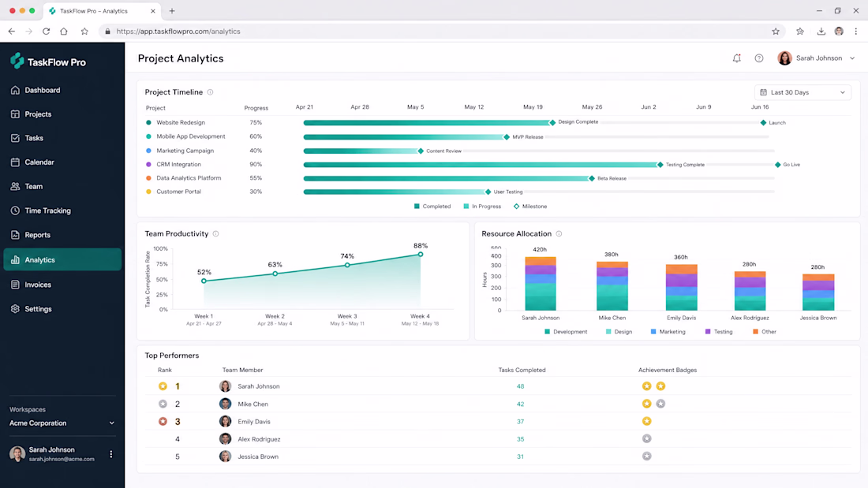Screen dimensions: 868x488
Task: Click the gold star rank 1 badge
Action: (x=163, y=386)
